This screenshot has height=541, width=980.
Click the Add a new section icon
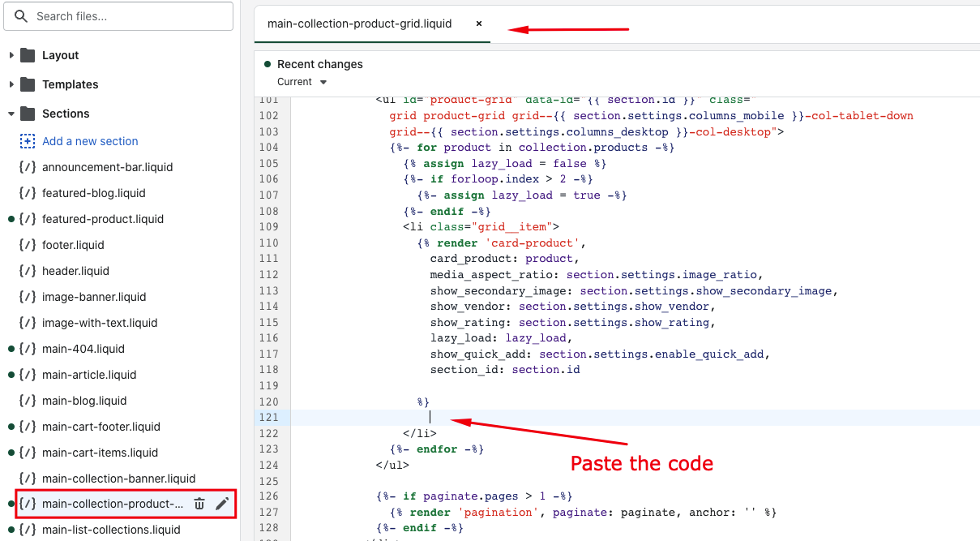pyautogui.click(x=28, y=141)
